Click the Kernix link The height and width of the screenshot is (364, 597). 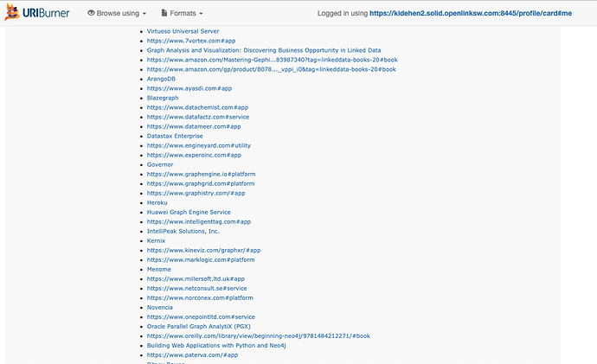(156, 240)
